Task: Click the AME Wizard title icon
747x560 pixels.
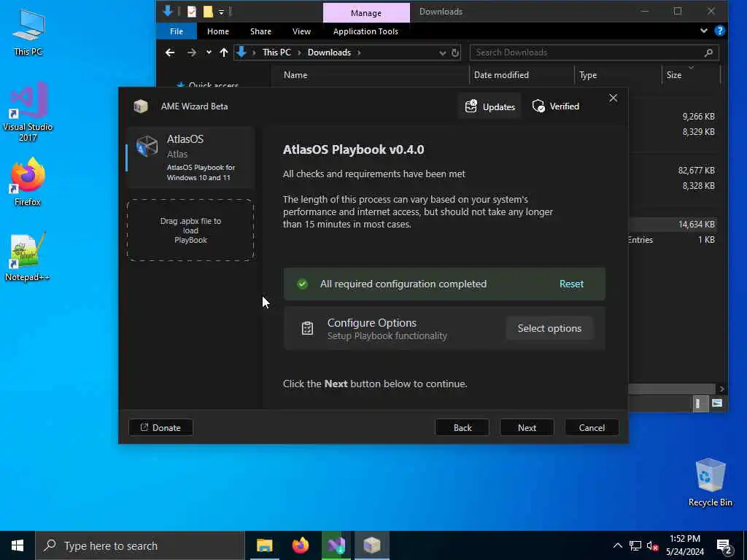Action: coord(141,106)
